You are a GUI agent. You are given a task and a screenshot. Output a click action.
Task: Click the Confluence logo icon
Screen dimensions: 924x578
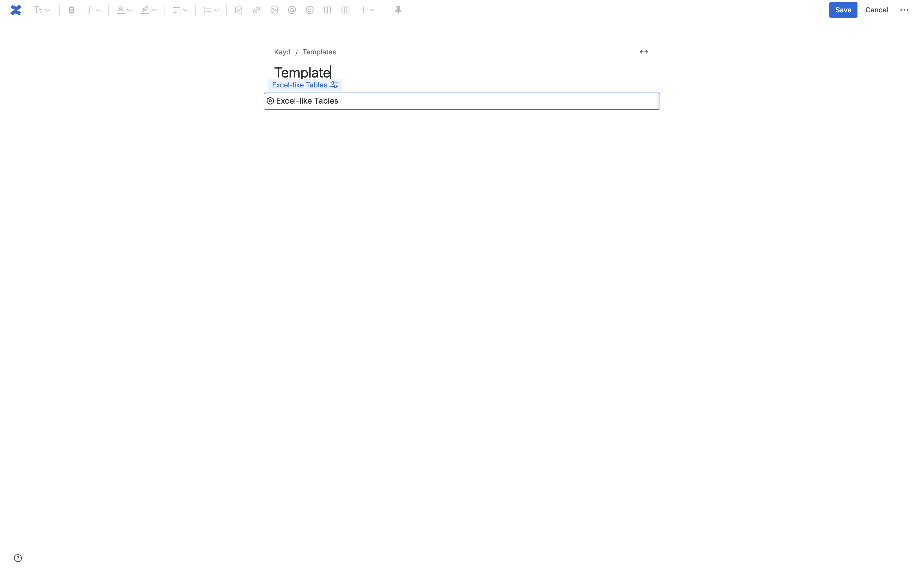pos(16,10)
